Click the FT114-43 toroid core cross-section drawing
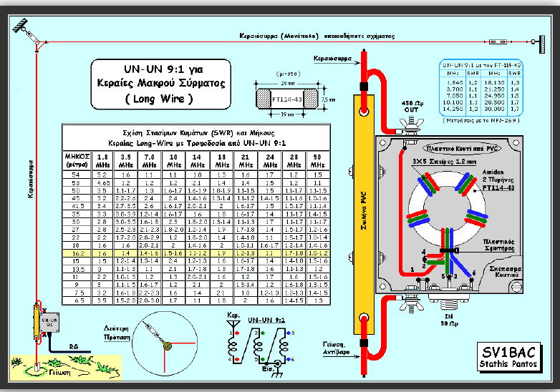 [x=286, y=99]
